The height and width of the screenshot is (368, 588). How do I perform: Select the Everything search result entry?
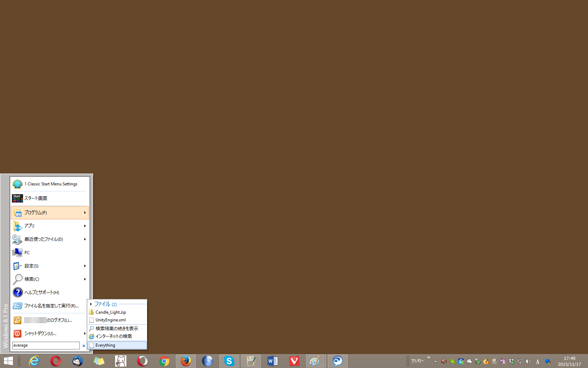[x=117, y=345]
